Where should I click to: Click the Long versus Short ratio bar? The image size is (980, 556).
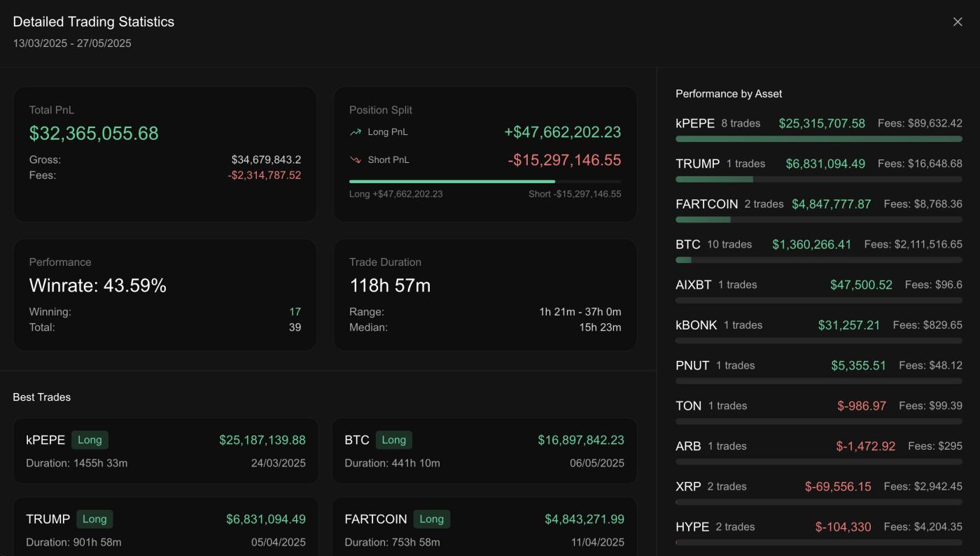tap(486, 180)
